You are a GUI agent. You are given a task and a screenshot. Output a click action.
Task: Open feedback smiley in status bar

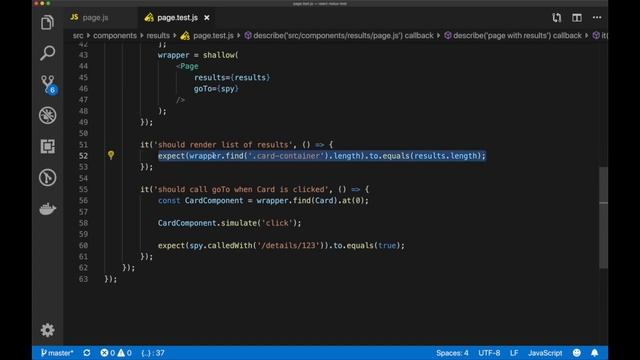coord(576,353)
